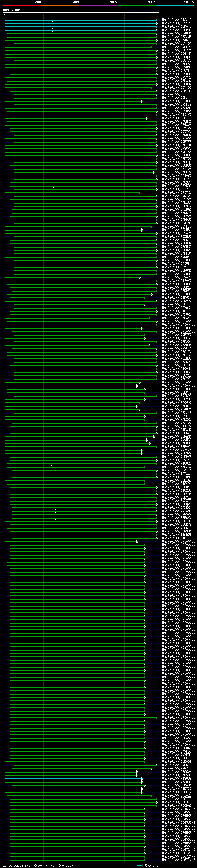Select the UniRef100_Q8WZP1 label

point(177,50)
